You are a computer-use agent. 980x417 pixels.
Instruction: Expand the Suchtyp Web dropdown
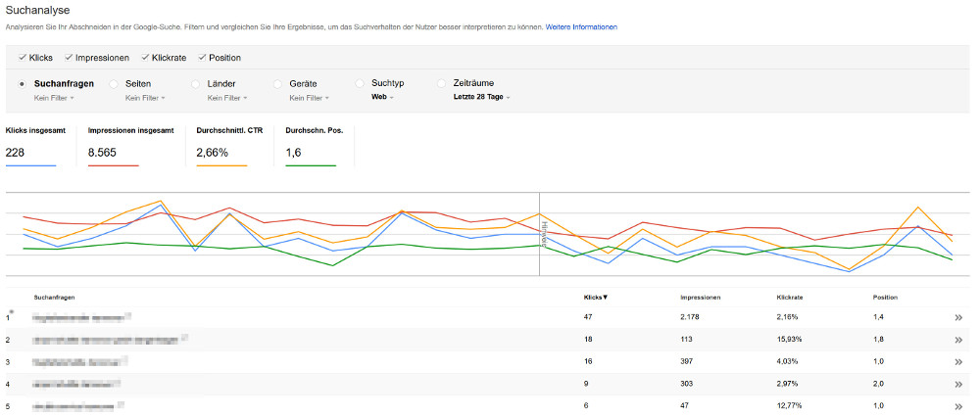click(382, 98)
